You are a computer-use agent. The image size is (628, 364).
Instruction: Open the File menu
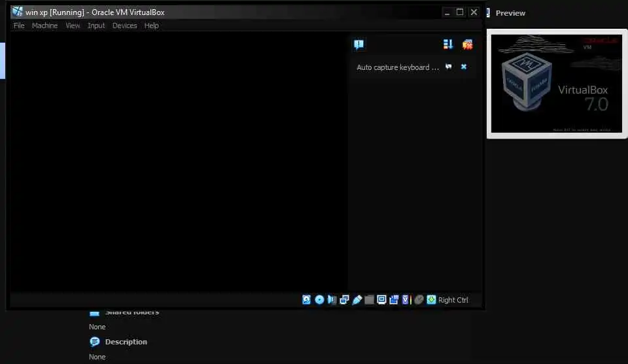pos(19,25)
